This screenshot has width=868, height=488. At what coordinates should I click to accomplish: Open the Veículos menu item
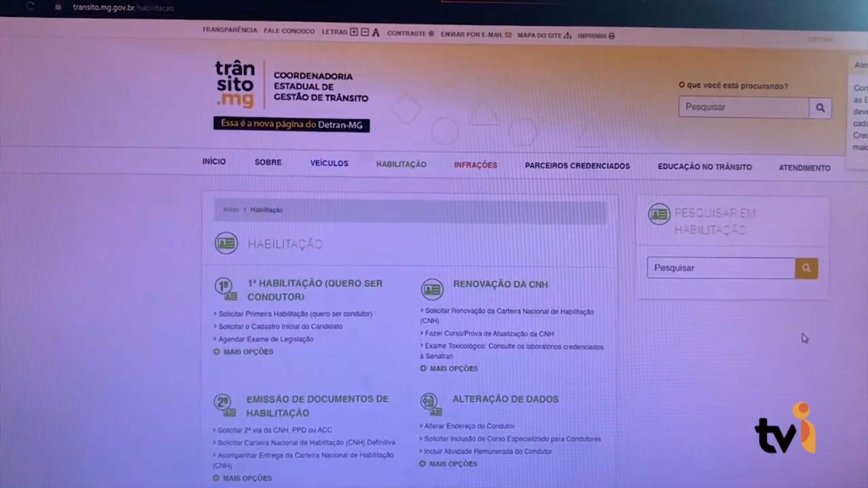[x=329, y=163]
